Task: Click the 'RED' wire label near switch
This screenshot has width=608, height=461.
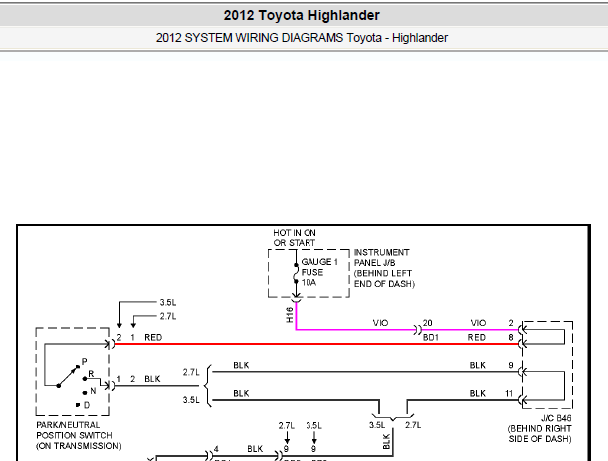Action: pos(153,338)
